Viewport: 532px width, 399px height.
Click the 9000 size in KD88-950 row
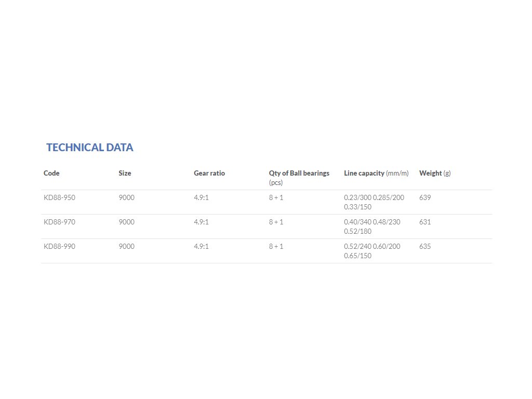pos(127,198)
